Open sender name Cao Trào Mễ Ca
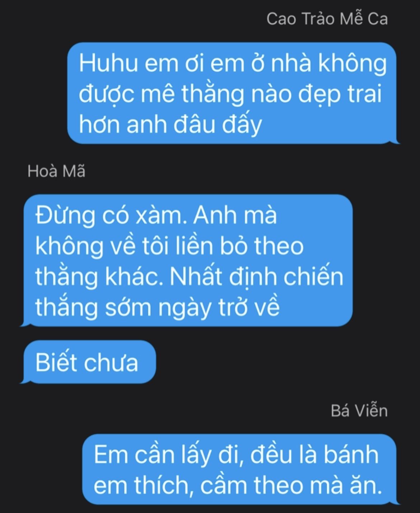This screenshot has height=513, width=420. click(x=327, y=19)
